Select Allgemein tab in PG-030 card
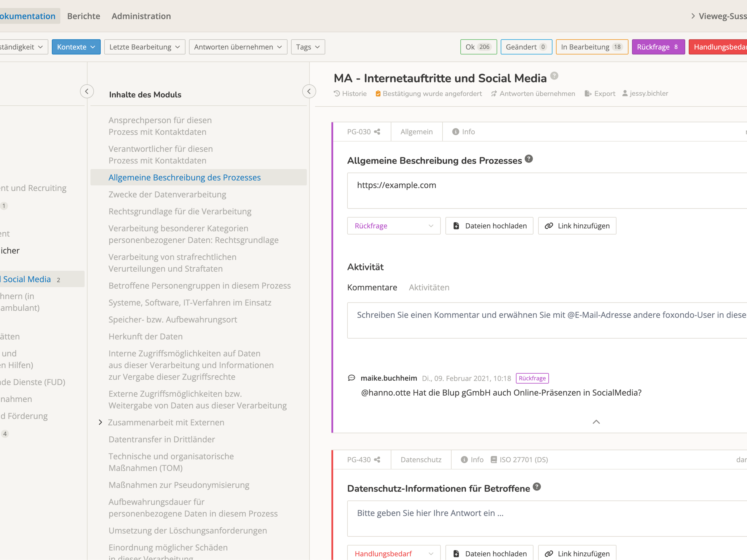Image resolution: width=747 pixels, height=560 pixels. tap(416, 132)
